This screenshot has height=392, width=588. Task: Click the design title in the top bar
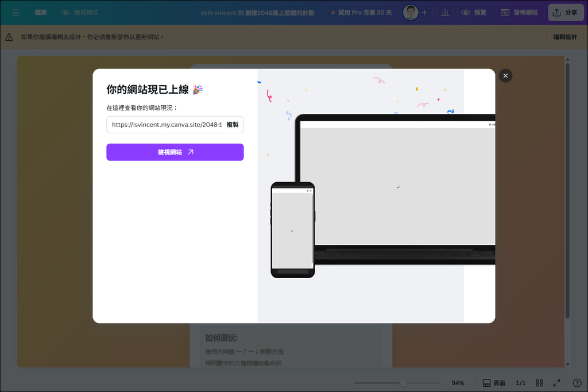tap(257, 13)
